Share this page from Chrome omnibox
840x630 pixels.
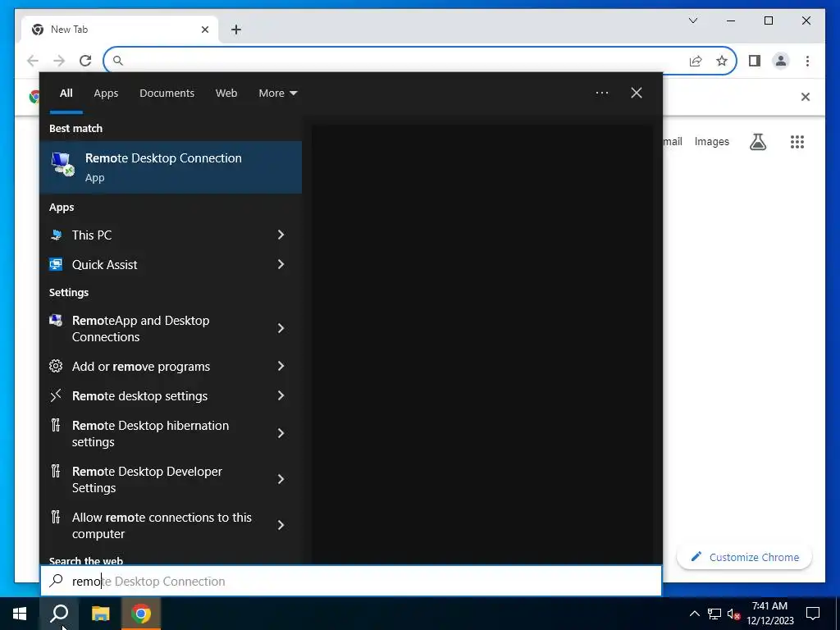696,61
